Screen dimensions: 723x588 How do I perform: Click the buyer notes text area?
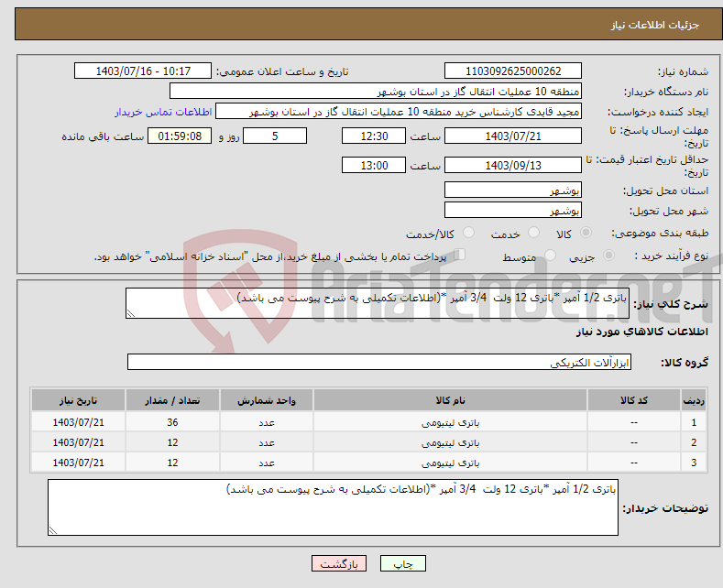coord(333,507)
